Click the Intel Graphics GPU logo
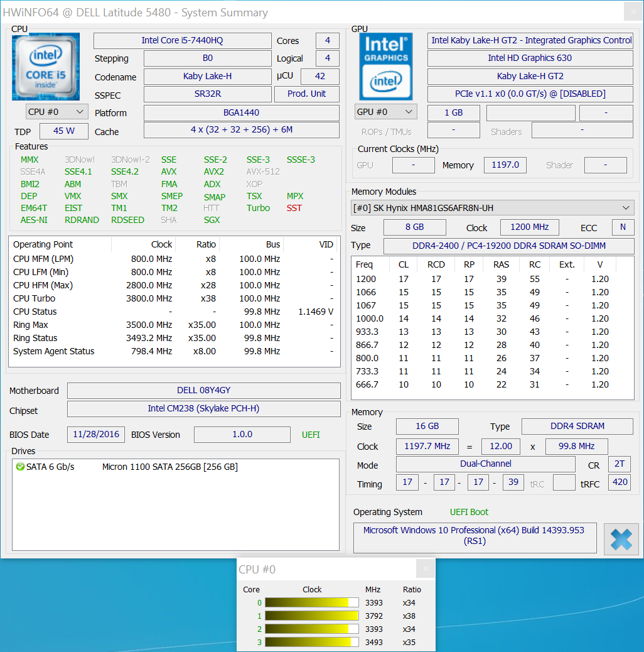The height and width of the screenshot is (652, 644). pyautogui.click(x=386, y=67)
